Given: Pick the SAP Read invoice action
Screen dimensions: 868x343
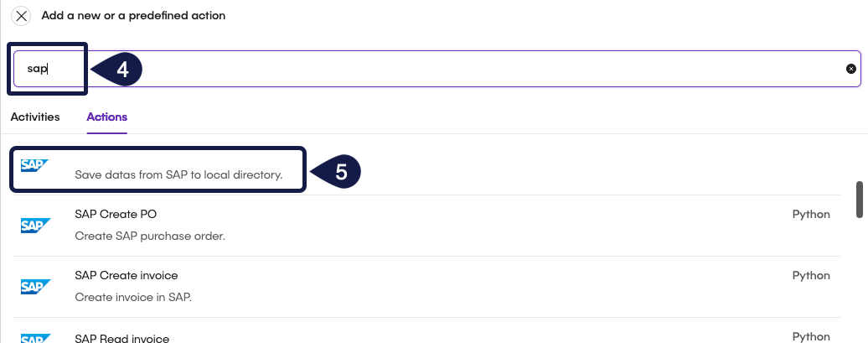Looking at the screenshot, I should (x=122, y=338).
